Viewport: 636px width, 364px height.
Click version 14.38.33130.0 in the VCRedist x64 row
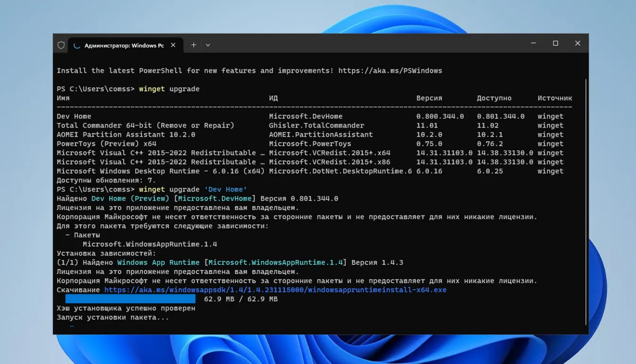[505, 153]
